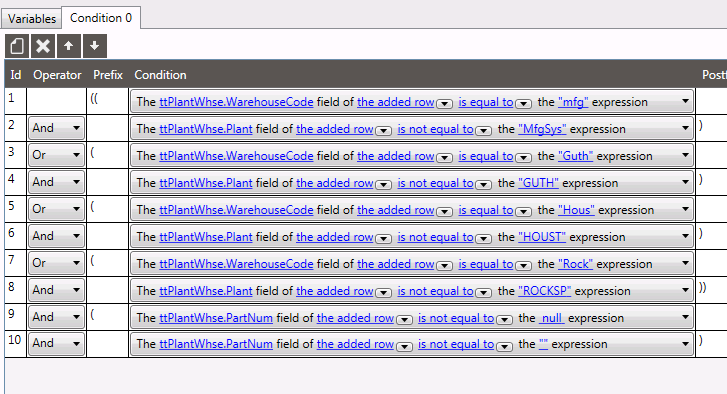The image size is (727, 394).
Task: Click the )) postfix cell in row 8
Action: [711, 290]
